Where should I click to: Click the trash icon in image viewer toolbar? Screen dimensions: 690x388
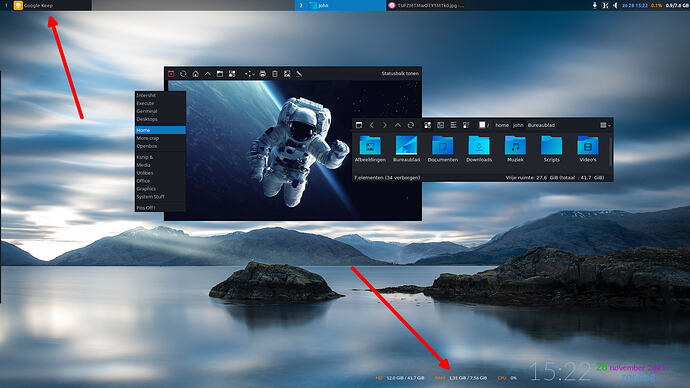click(x=275, y=74)
